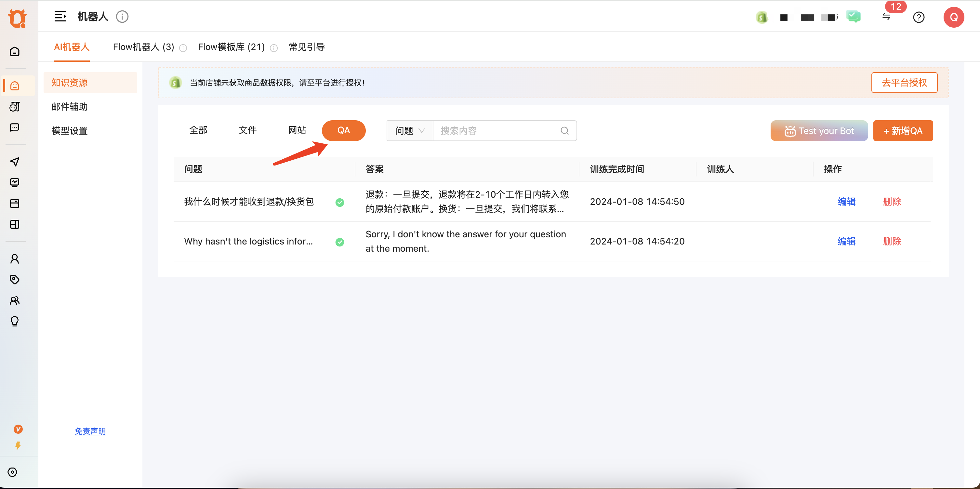Toggle the sidebar menu collapse icon
The width and height of the screenshot is (980, 489).
(60, 17)
